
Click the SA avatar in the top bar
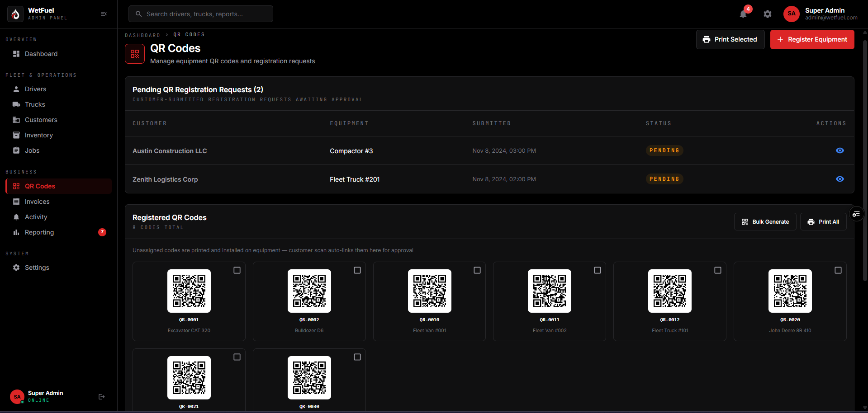792,14
